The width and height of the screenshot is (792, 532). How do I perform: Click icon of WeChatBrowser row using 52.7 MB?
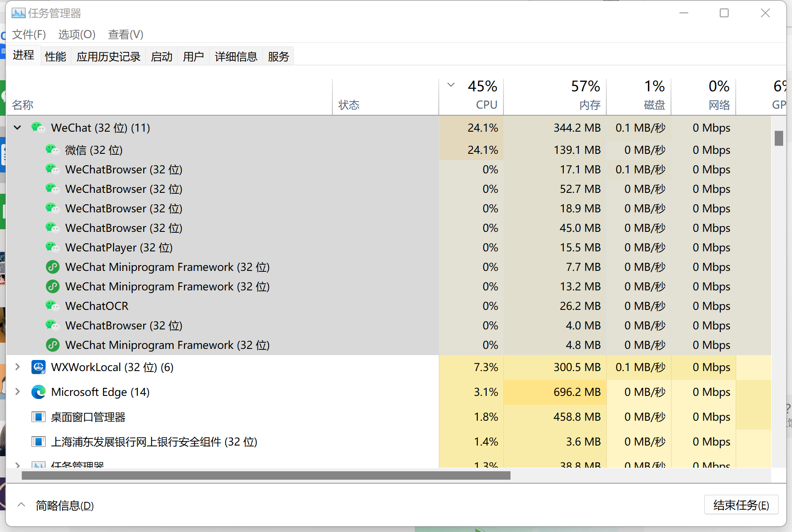(x=53, y=189)
